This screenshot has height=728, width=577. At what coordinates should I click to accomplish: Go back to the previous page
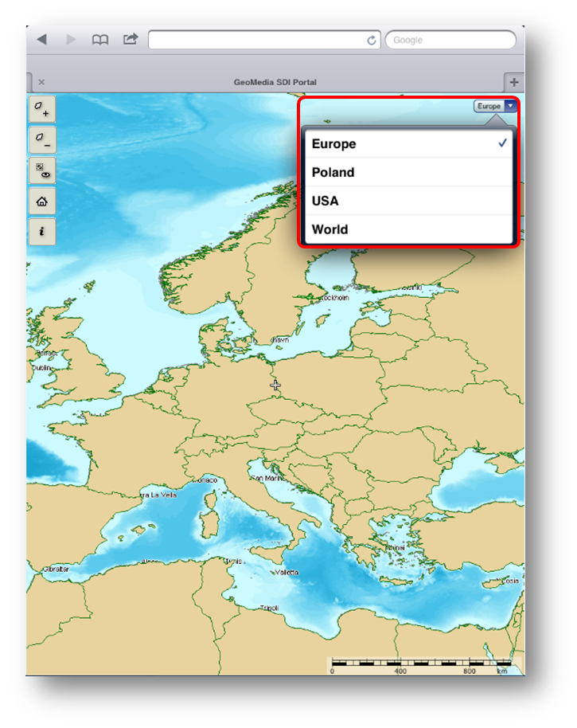[42, 39]
